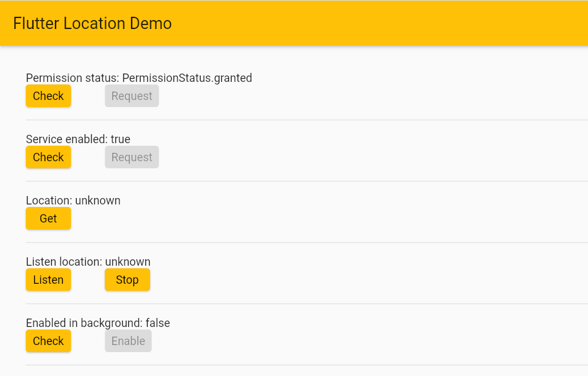The width and height of the screenshot is (588, 376).
Task: Click the Request button under Service enabled
Action: click(132, 157)
